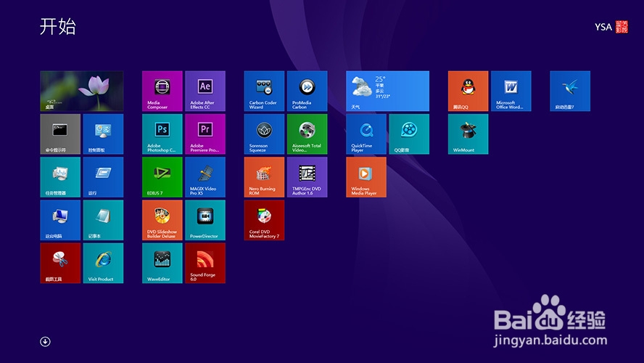
Task: Start the 截图工具 snipping tool tile
Action: (x=60, y=263)
